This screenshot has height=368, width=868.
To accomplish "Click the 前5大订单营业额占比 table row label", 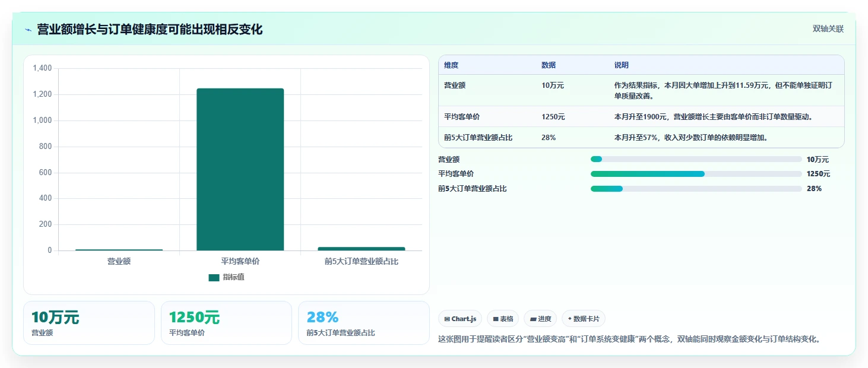I will click(x=478, y=138).
